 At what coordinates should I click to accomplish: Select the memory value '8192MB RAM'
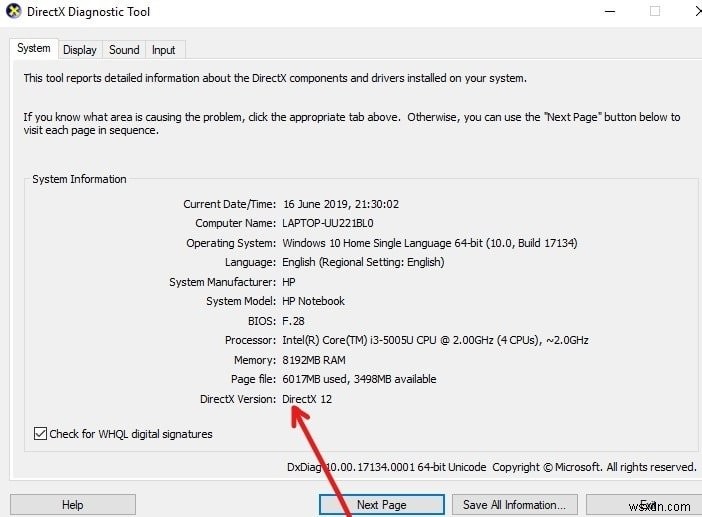point(314,360)
